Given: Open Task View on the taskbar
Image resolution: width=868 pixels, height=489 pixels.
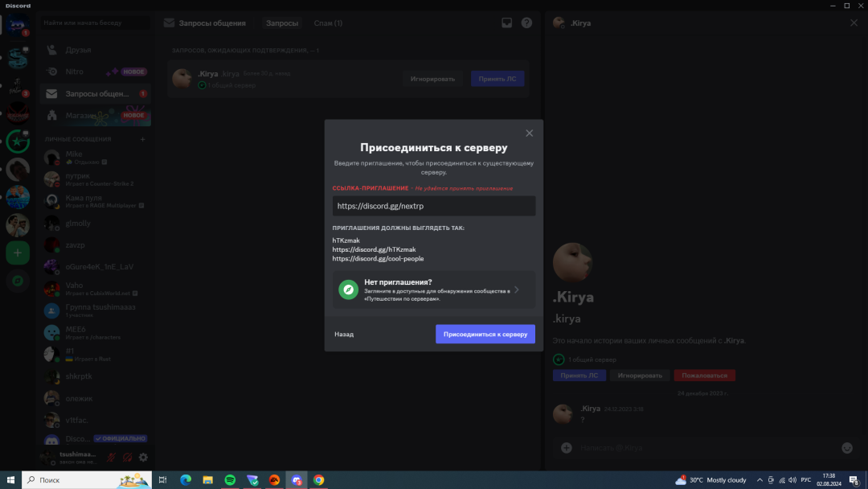Looking at the screenshot, I should pyautogui.click(x=162, y=480).
